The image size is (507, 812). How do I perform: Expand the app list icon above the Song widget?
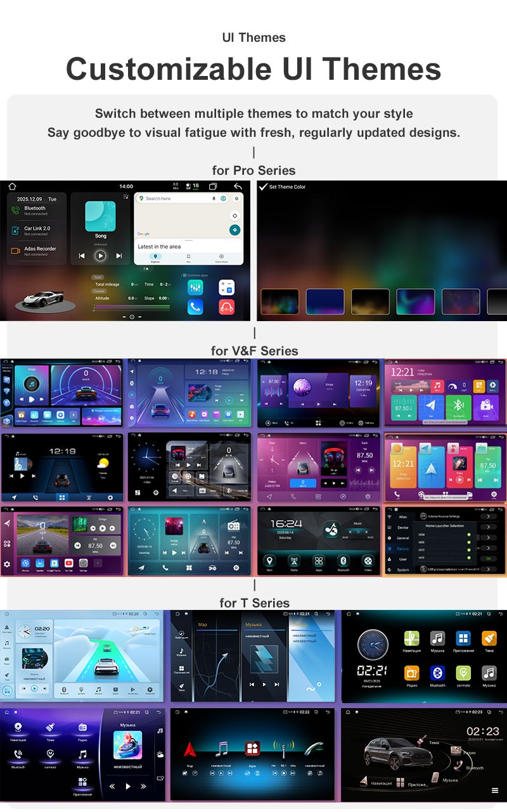coord(125,196)
